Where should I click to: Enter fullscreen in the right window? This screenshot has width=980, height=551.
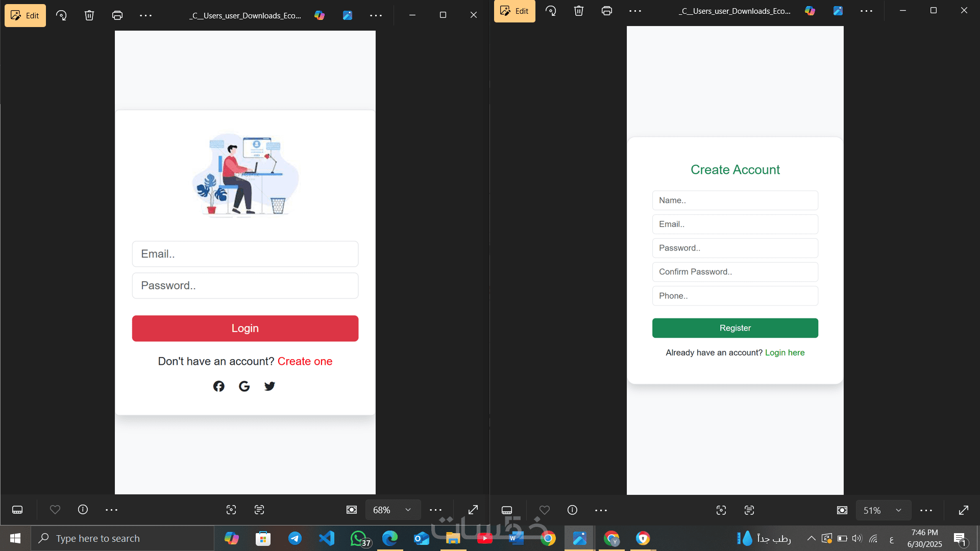coord(964,510)
